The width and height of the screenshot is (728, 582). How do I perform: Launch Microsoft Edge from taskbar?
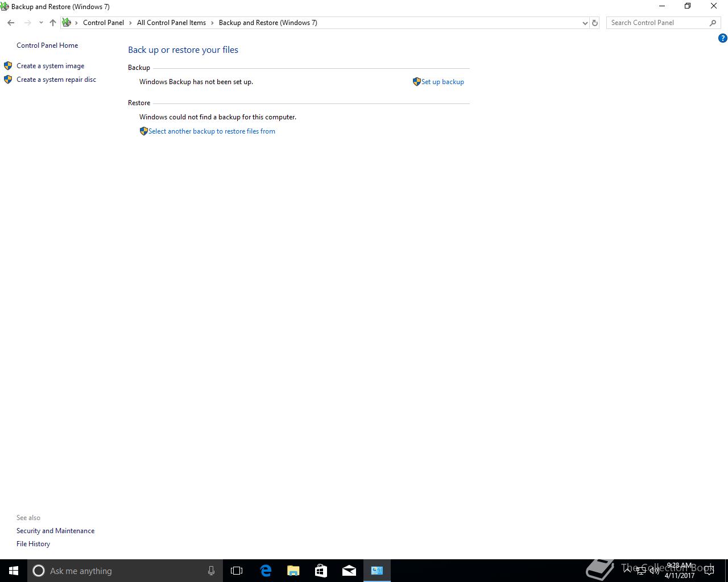pos(266,571)
